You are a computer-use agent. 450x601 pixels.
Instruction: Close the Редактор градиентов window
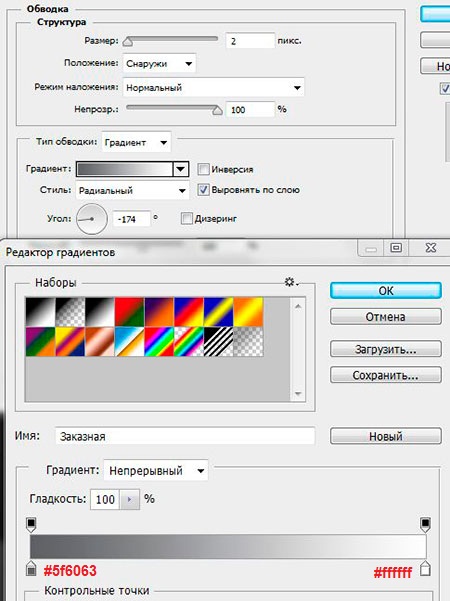[x=431, y=248]
